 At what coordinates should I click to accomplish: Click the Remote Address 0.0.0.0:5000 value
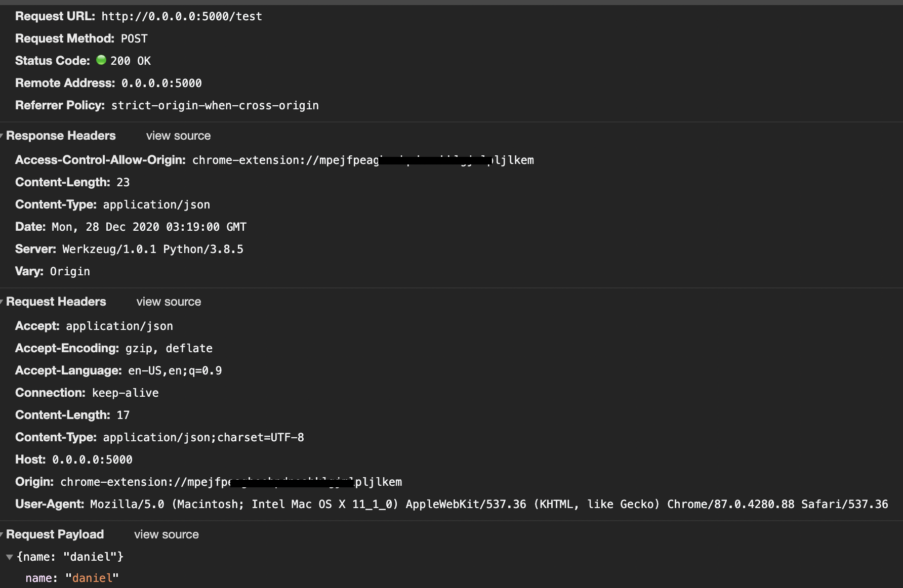(x=161, y=82)
